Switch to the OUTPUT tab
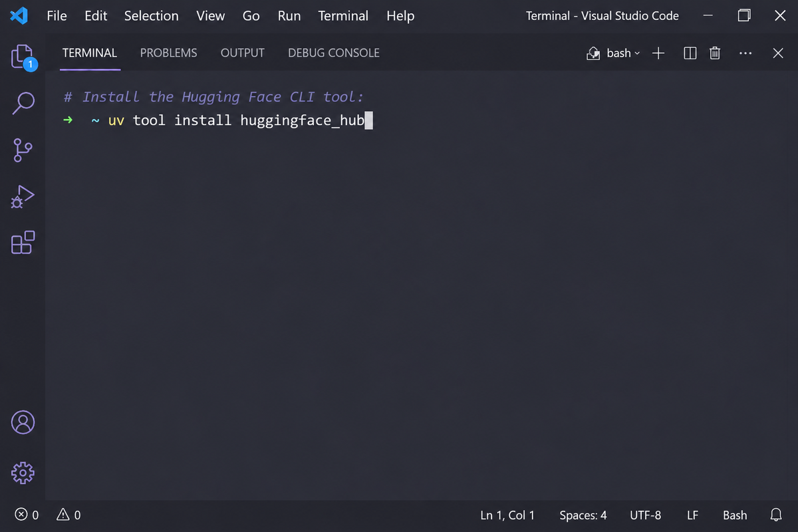798x532 pixels. pos(243,53)
